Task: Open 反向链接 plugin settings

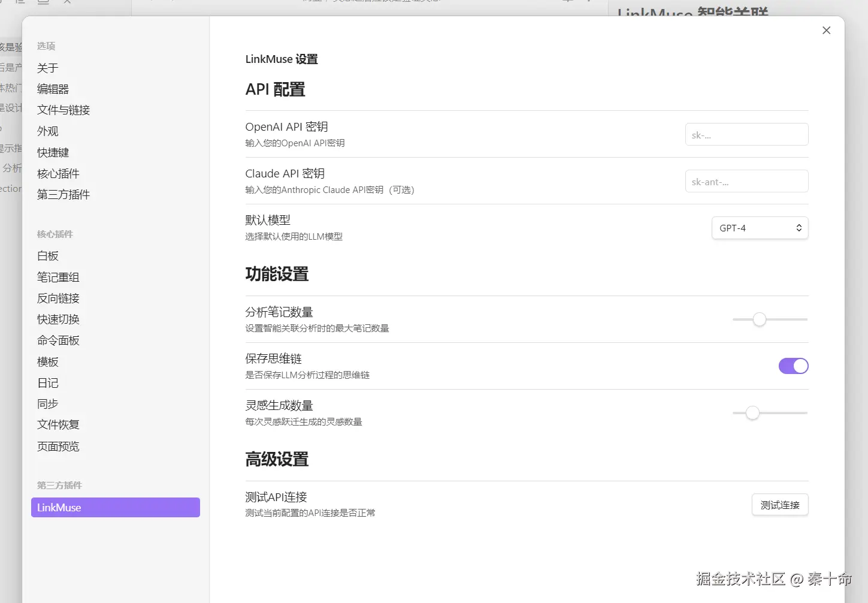Action: click(58, 298)
